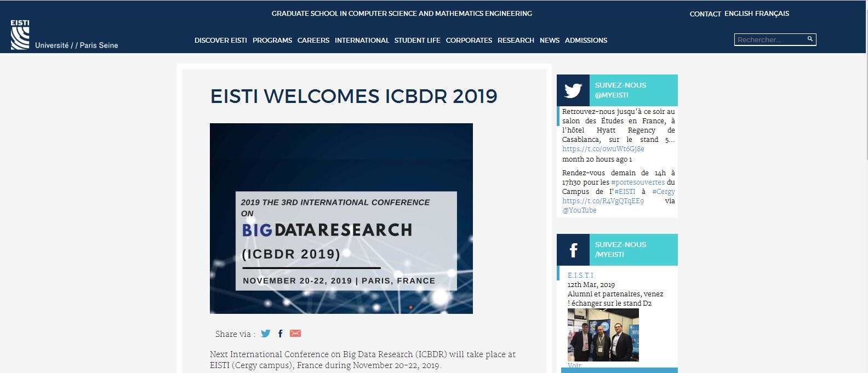The image size is (868, 373).
Task: Click the Université Paris Seine text
Action: pyautogui.click(x=77, y=45)
